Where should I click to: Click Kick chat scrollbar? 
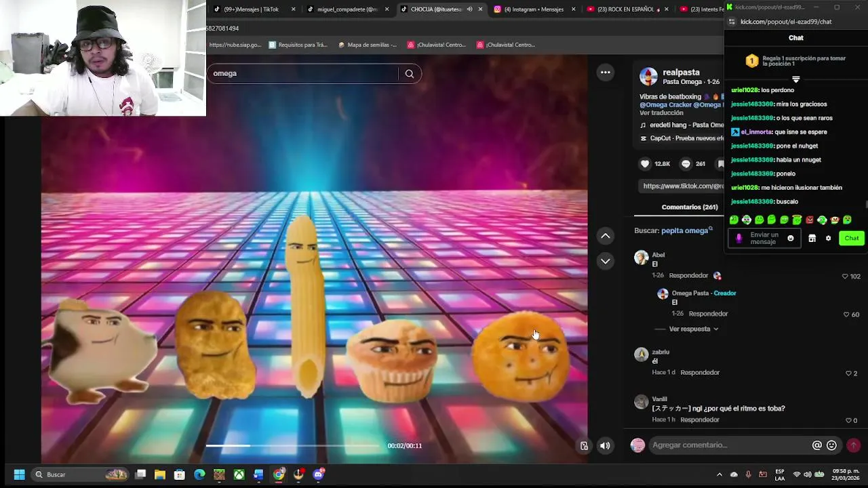tap(866, 204)
